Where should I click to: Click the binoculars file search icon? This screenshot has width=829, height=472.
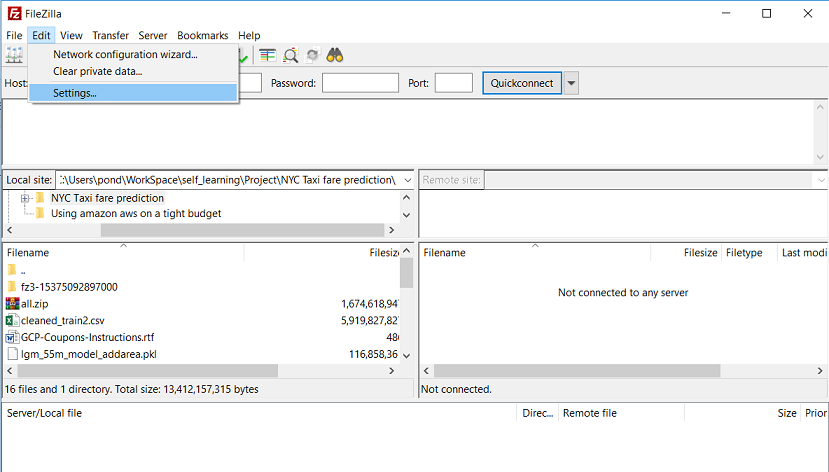(335, 55)
